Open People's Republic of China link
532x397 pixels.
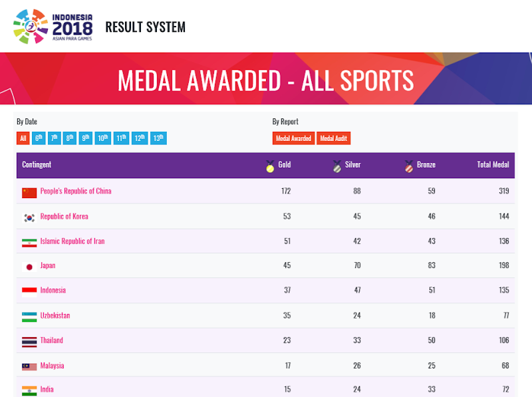point(76,192)
